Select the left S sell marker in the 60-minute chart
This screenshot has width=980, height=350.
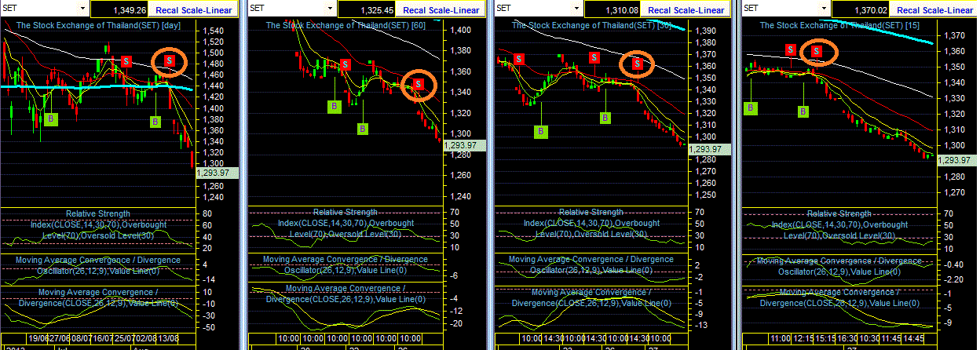(x=345, y=64)
